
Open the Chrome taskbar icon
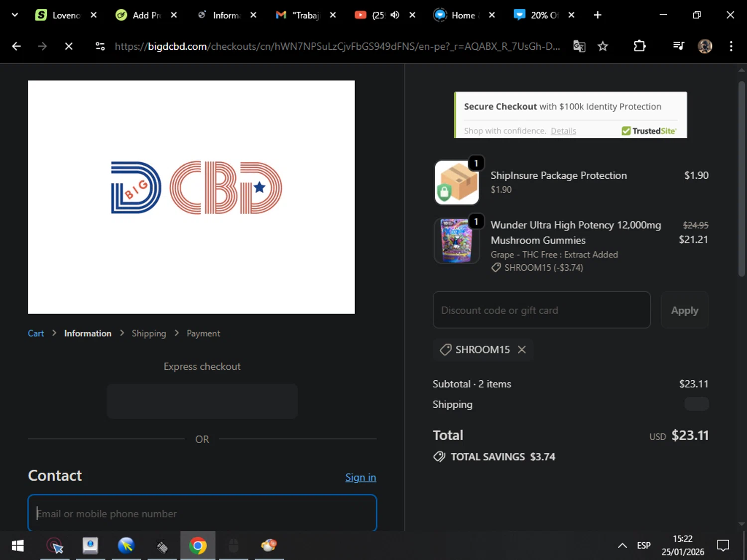198,546
